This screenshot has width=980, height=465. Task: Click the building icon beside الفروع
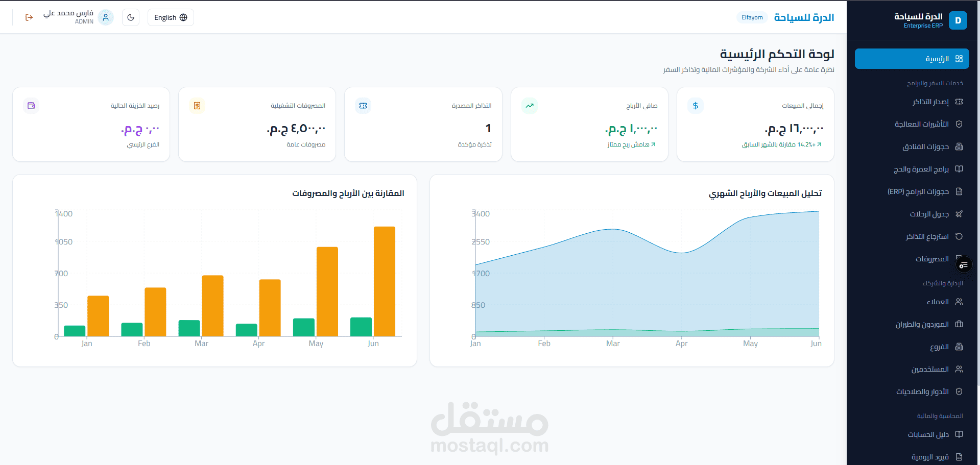point(959,347)
